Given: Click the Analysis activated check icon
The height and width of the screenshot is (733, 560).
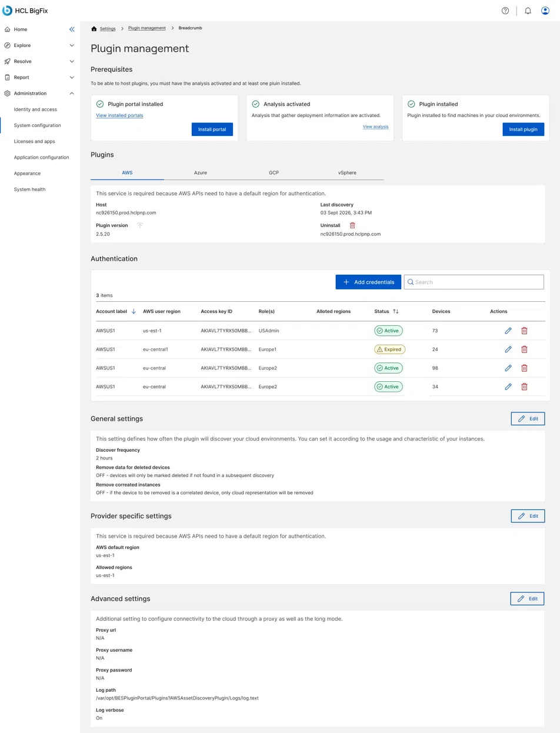Looking at the screenshot, I should pyautogui.click(x=255, y=104).
